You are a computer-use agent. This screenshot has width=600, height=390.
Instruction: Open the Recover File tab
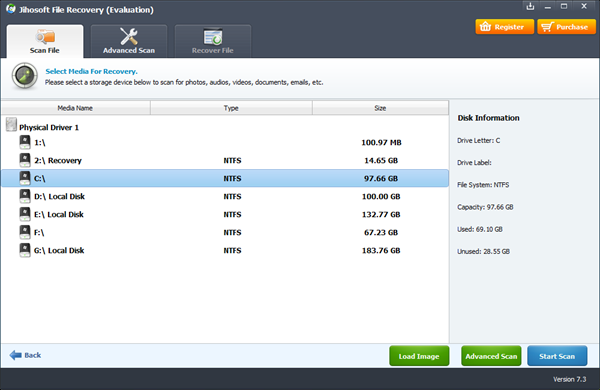click(213, 41)
